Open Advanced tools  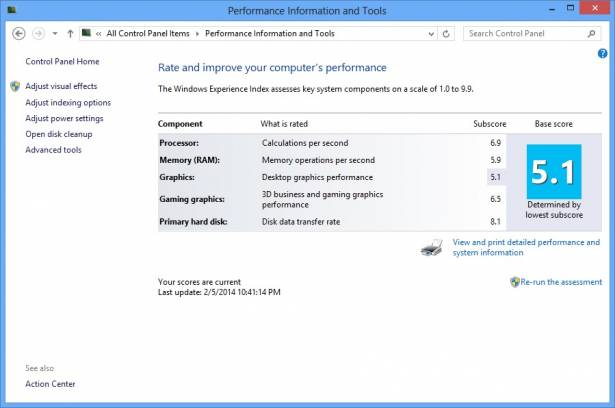coord(53,149)
